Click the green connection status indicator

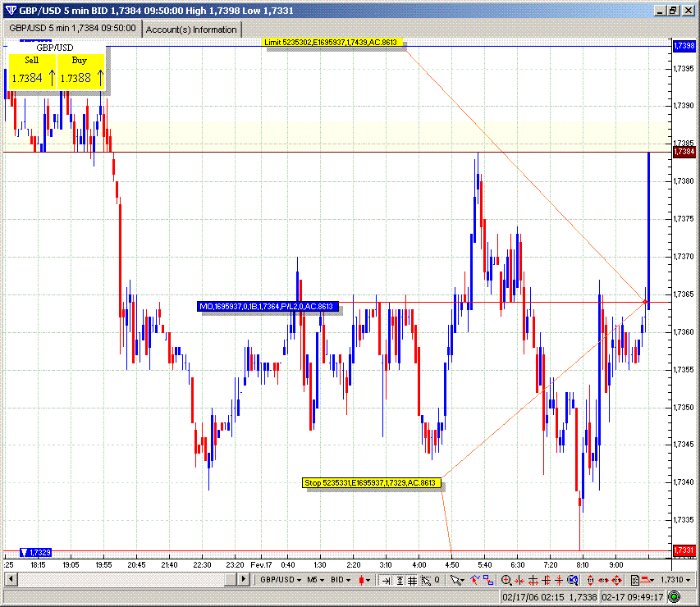[x=674, y=596]
